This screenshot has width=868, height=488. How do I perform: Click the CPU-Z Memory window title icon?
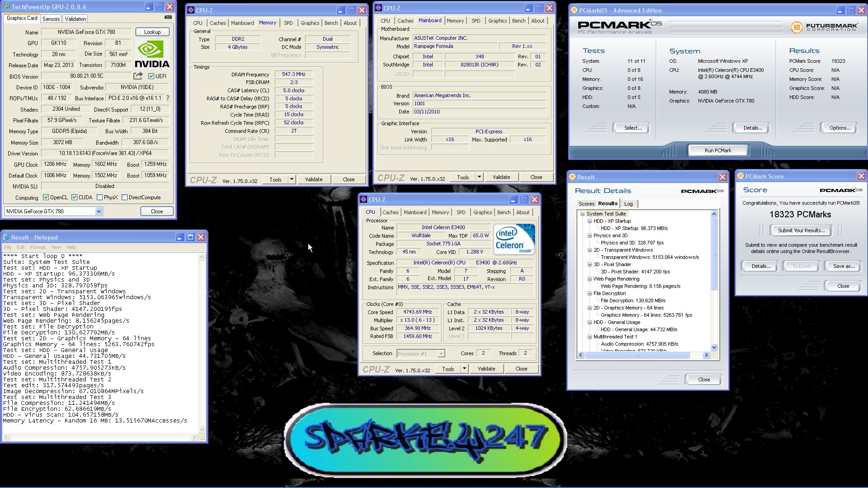[191, 10]
